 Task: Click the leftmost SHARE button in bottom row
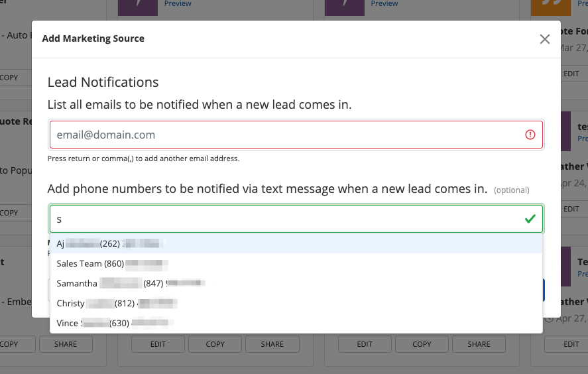pyautogui.click(x=66, y=344)
